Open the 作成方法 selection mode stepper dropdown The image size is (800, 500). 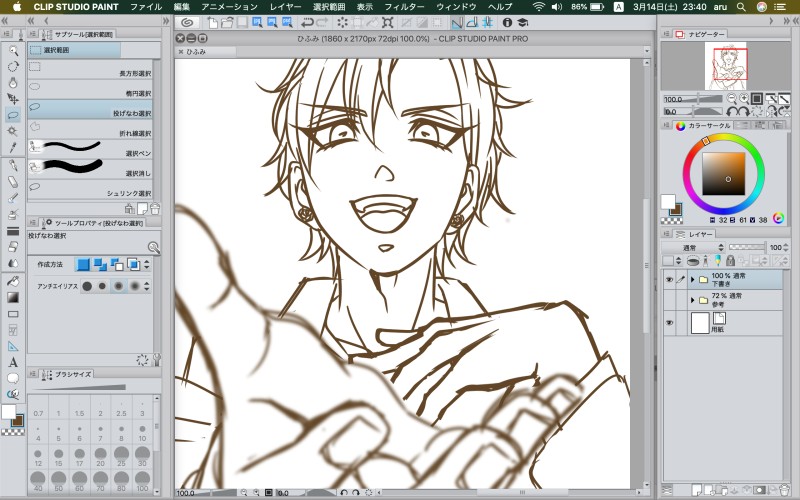tap(147, 264)
